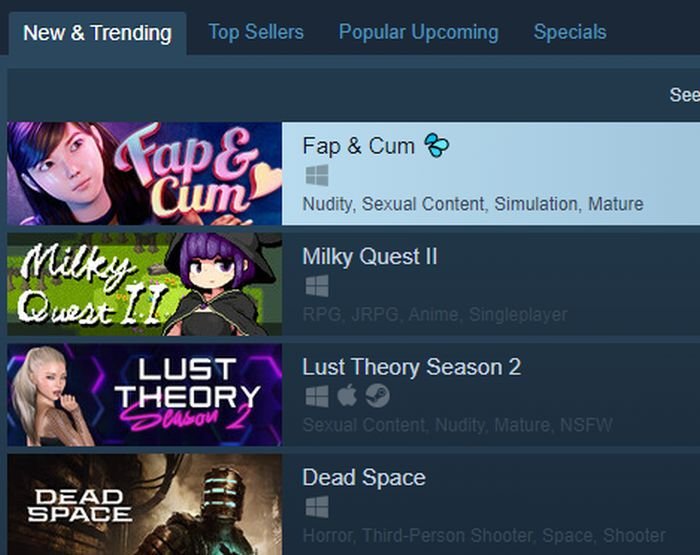Click the Milky Quest II capsule thumbnail
The width and height of the screenshot is (700, 555).
145,284
